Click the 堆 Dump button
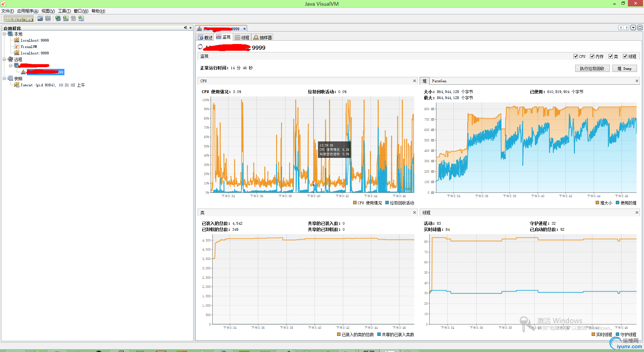The height and width of the screenshot is (352, 644). click(625, 69)
